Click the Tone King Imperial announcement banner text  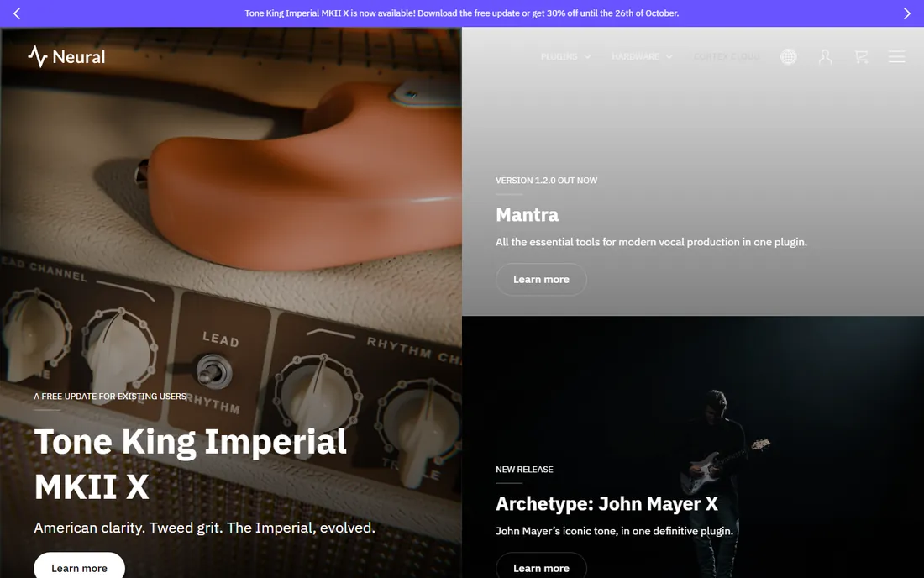click(461, 13)
